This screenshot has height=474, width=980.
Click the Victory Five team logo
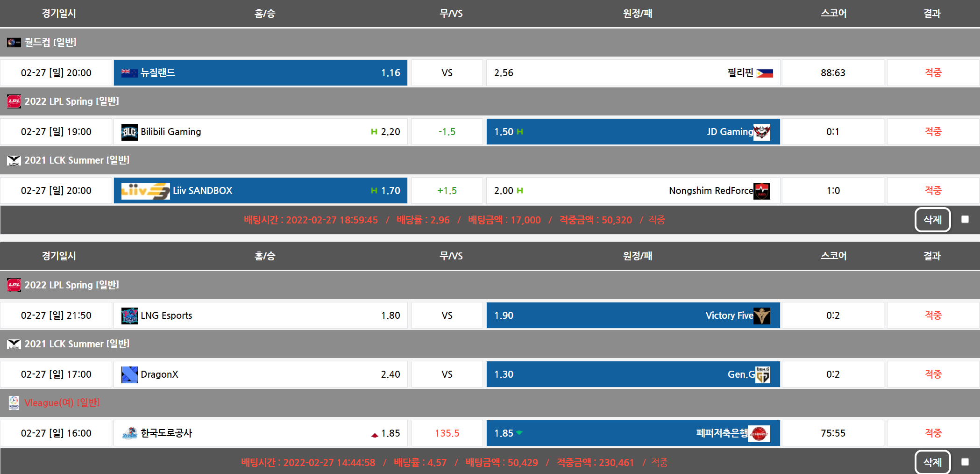762,316
